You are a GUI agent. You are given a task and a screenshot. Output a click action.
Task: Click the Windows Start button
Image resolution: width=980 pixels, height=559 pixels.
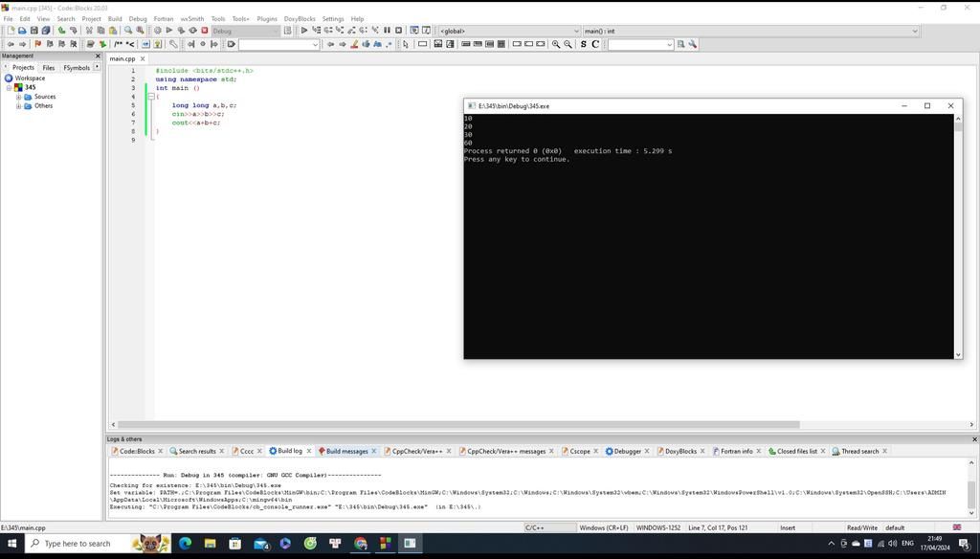[11, 544]
